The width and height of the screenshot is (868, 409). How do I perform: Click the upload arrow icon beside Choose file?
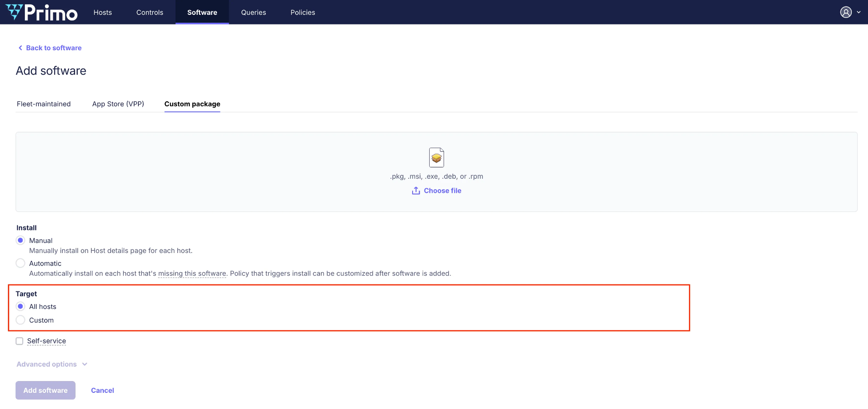pos(416,191)
